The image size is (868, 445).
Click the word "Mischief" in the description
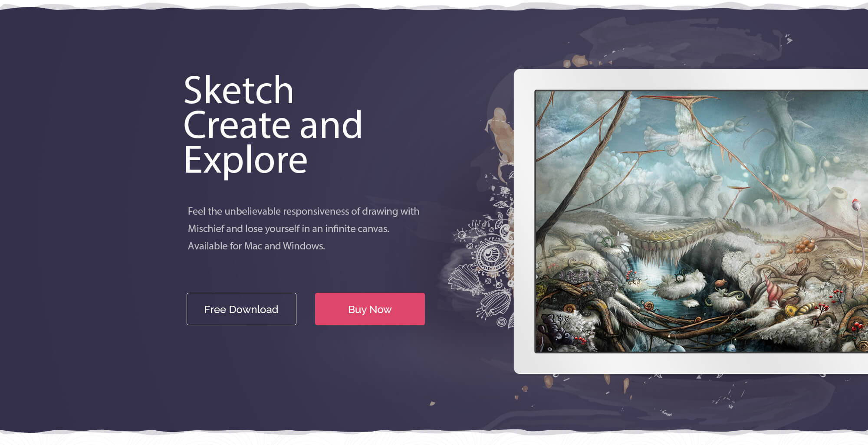(206, 229)
